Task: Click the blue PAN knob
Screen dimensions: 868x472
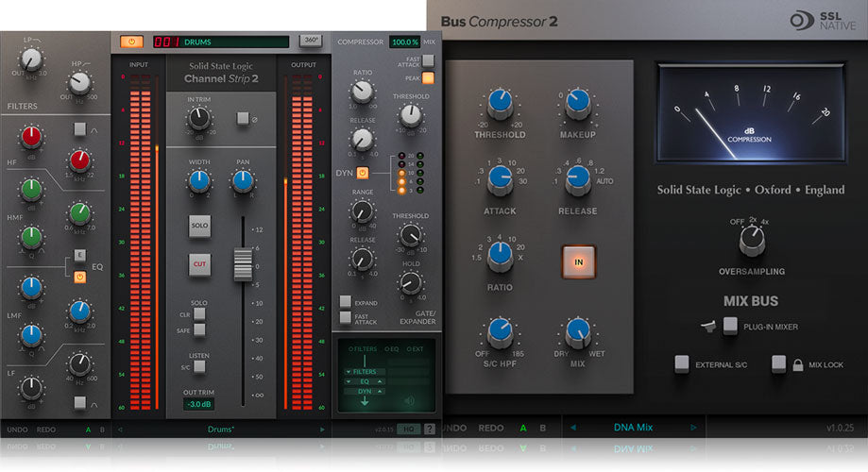Action: (x=243, y=180)
